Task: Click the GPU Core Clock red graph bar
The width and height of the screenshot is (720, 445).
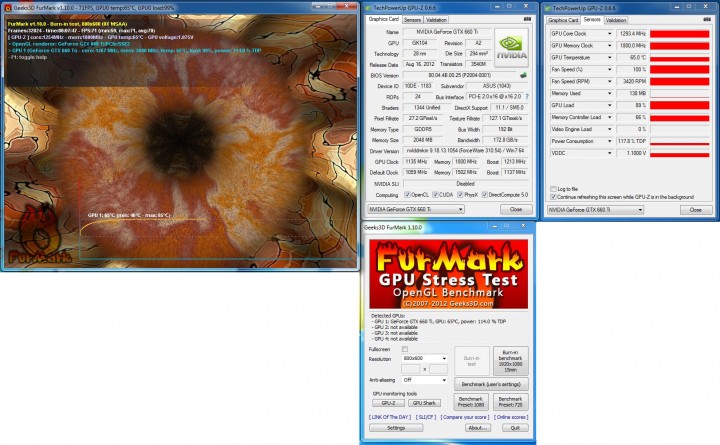Action: point(680,34)
